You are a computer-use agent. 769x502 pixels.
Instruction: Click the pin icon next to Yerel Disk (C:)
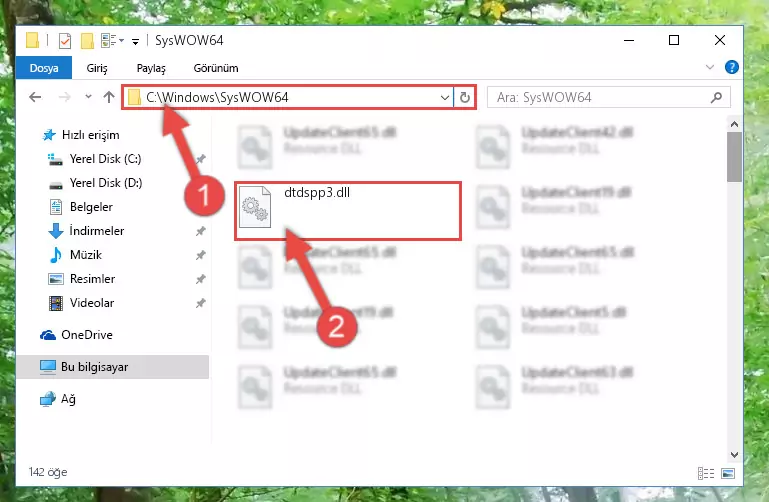[201, 159]
